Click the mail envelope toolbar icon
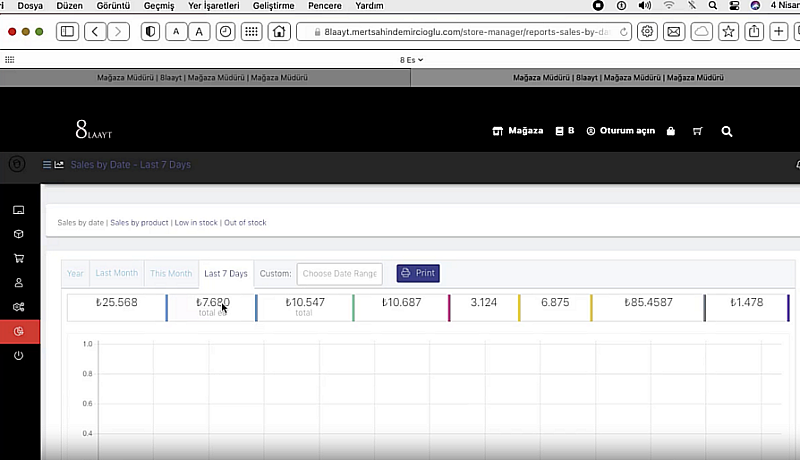 674,32
